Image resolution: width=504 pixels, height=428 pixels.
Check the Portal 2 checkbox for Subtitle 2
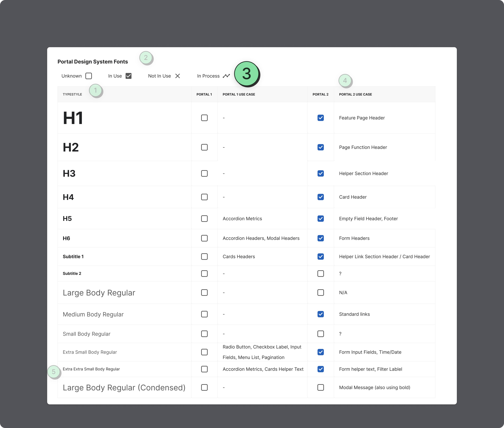click(320, 273)
